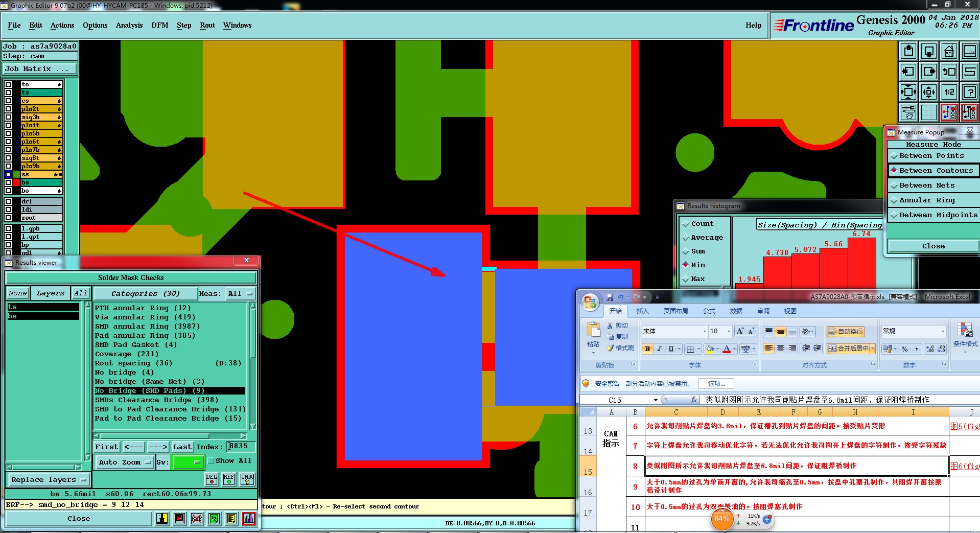Screen dimensions: 980x533
Task: Click Last button in Results viewer
Action: (182, 447)
